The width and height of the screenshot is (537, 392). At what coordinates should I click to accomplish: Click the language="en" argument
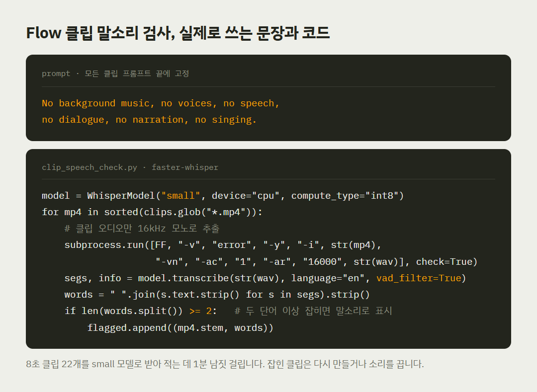click(328, 278)
